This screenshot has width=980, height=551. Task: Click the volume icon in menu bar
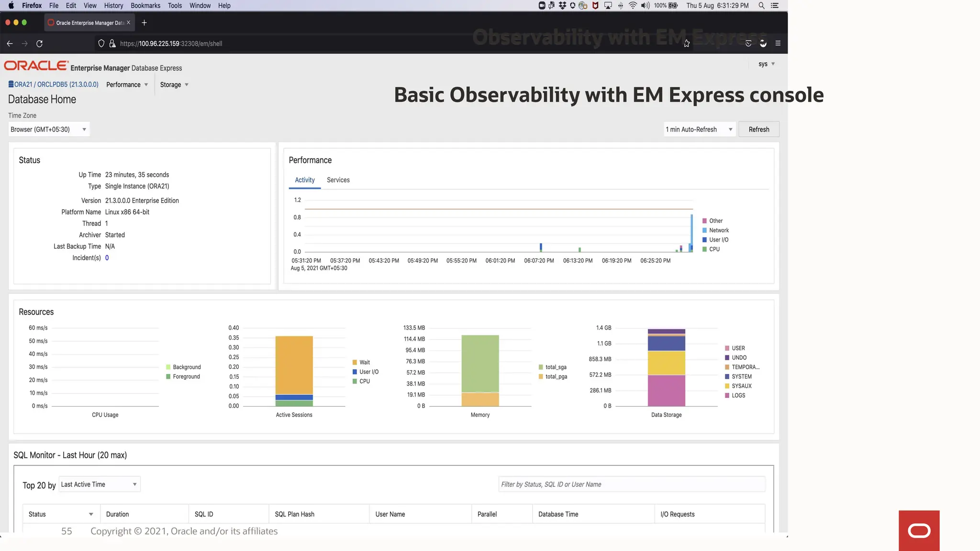tap(646, 6)
